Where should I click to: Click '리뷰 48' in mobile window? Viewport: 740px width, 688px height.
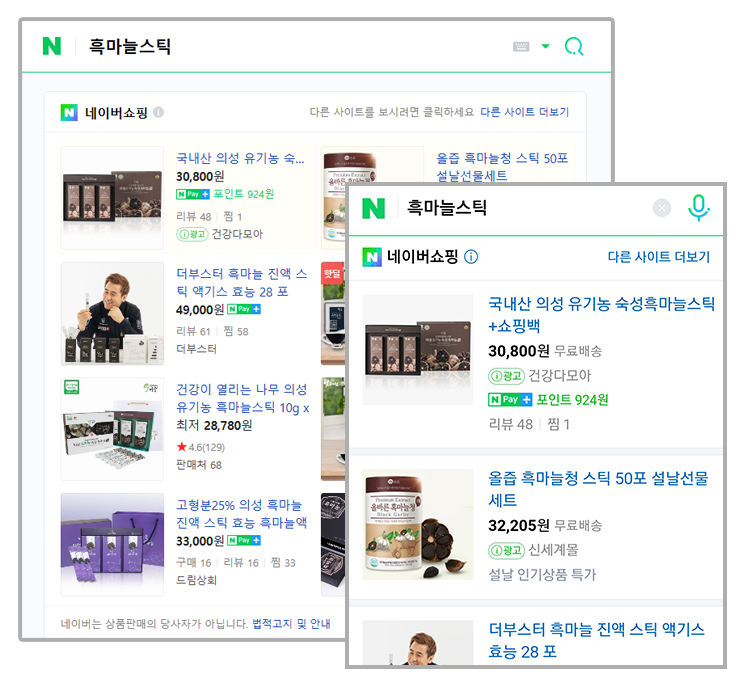click(511, 424)
